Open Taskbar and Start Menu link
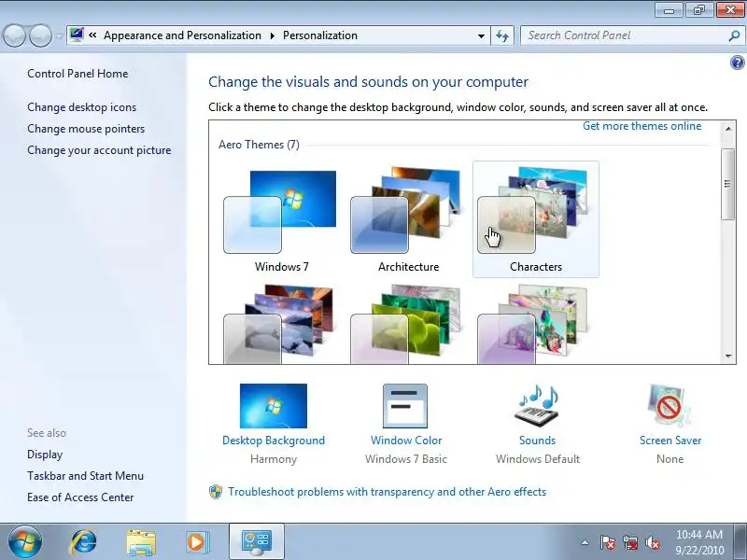 click(x=85, y=476)
